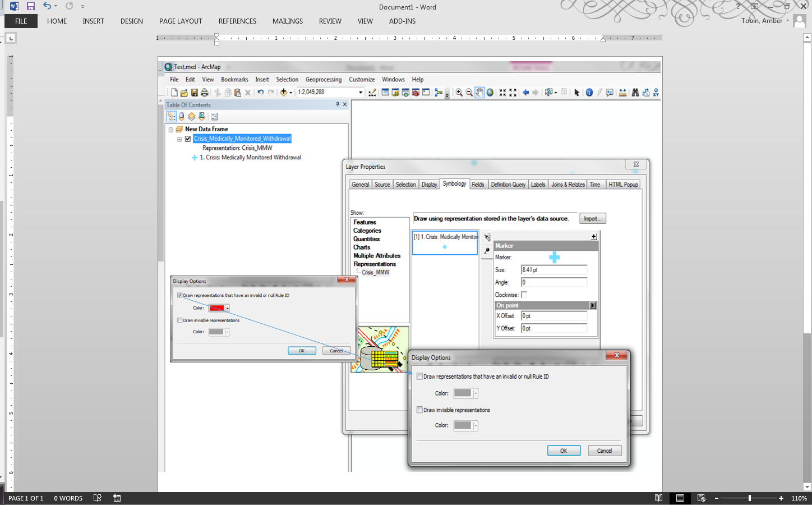
Task: Click the Print Layout view status icon
Action: click(x=680, y=498)
